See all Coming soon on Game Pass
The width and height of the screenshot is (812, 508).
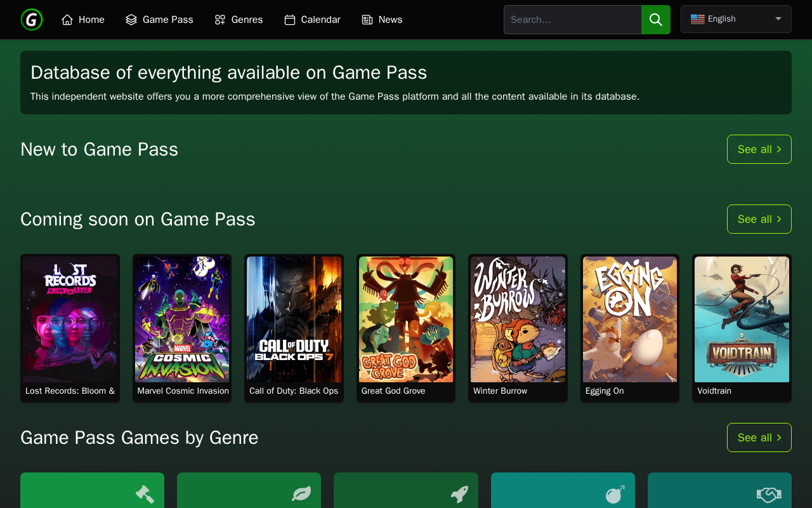(759, 219)
